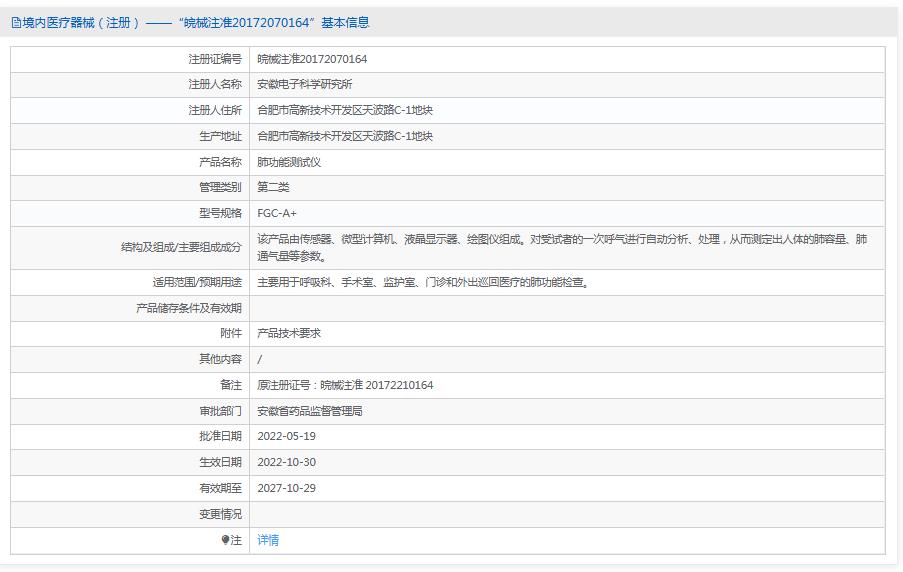Click the effective date 2022-10-30
Screen dimensions: 903x572
click(x=286, y=462)
